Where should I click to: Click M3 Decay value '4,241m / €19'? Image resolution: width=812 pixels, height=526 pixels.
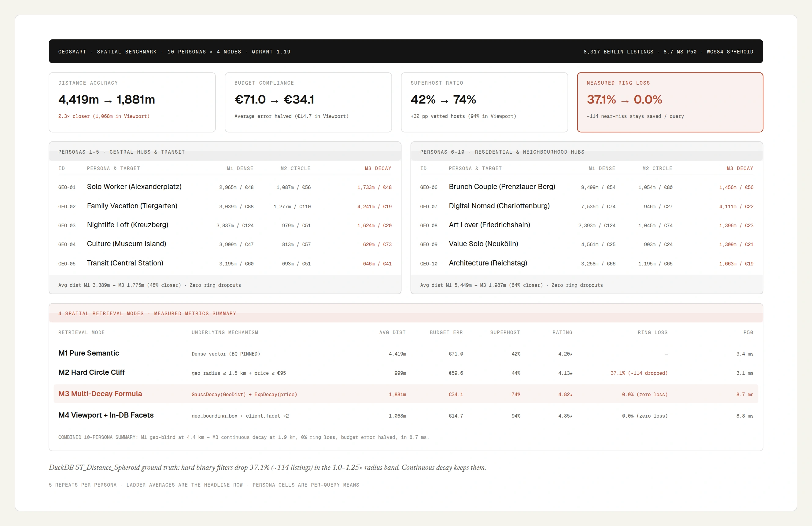click(374, 206)
